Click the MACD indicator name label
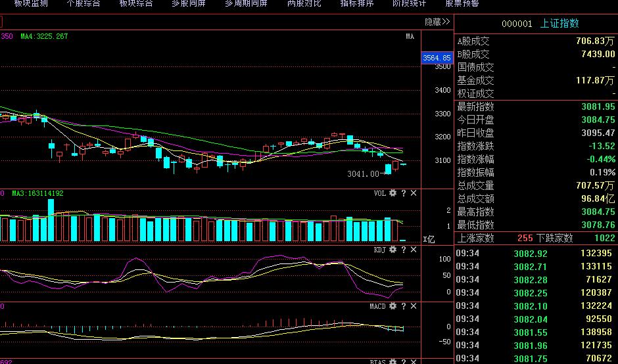618x364 pixels. 377,306
